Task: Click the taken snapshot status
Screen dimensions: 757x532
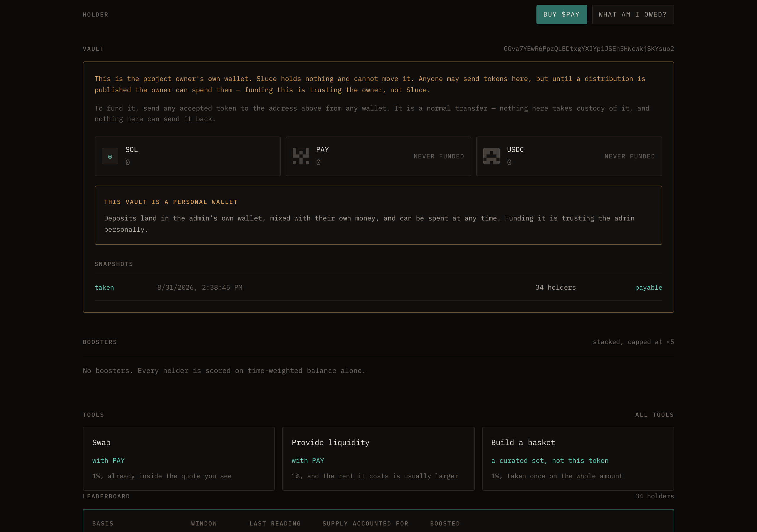Action: tap(104, 287)
